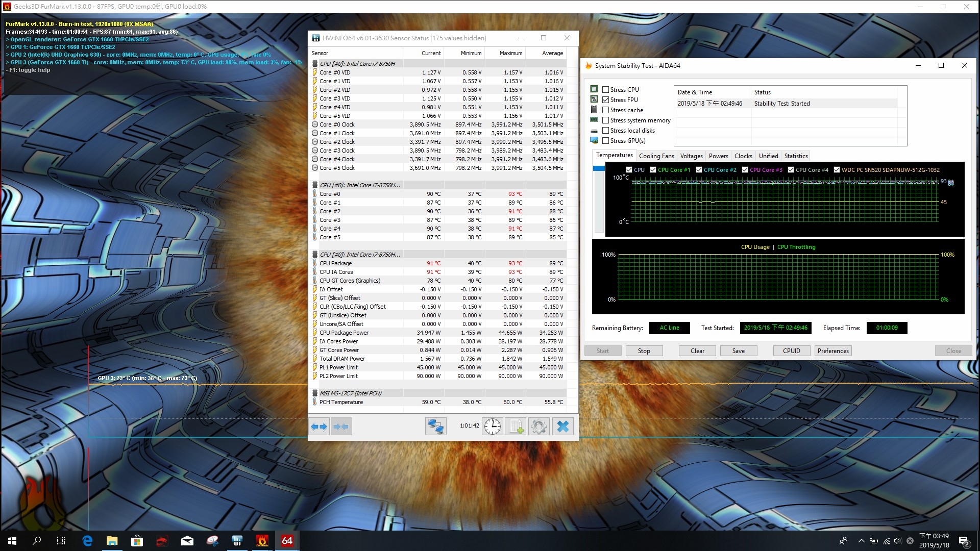Open Mail app from taskbar
This screenshot has height=551, width=980.
[x=187, y=541]
